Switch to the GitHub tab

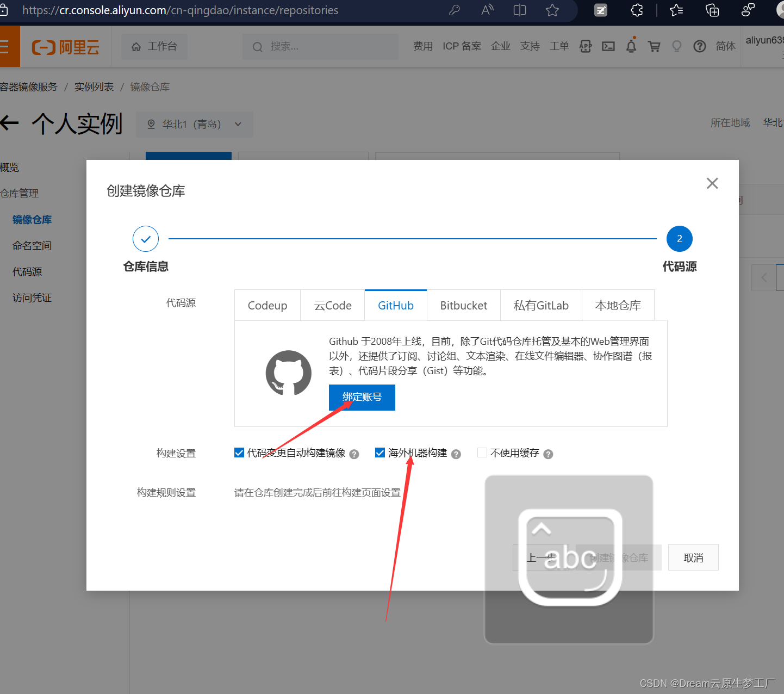(396, 306)
